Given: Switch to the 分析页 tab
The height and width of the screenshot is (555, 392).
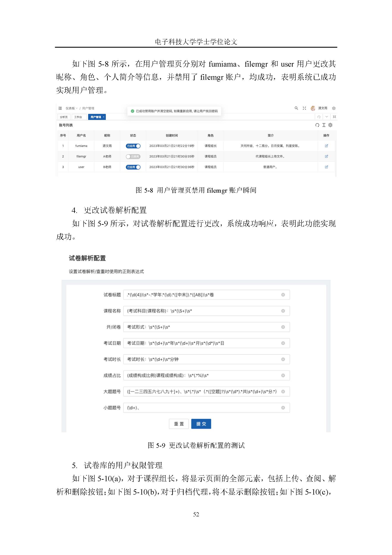Looking at the screenshot, I should [x=64, y=117].
